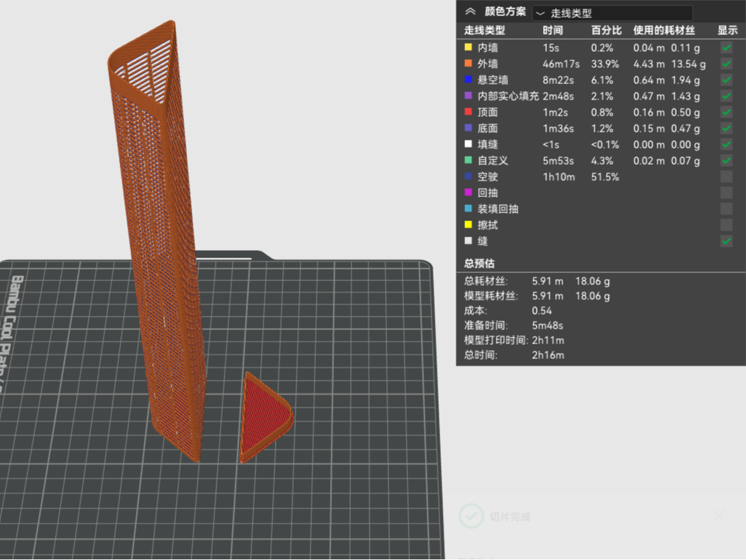Screen dimensions: 746x560
Task: Enable display of 回抽 retractions
Action: [726, 193]
